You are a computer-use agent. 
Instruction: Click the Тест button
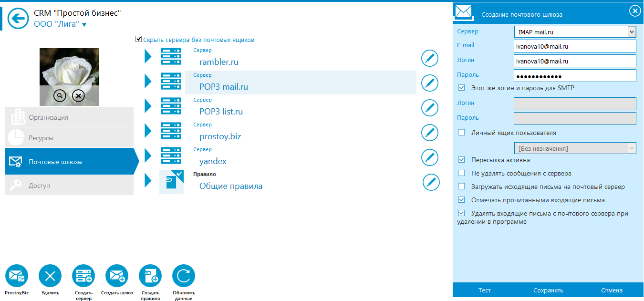tap(485, 290)
